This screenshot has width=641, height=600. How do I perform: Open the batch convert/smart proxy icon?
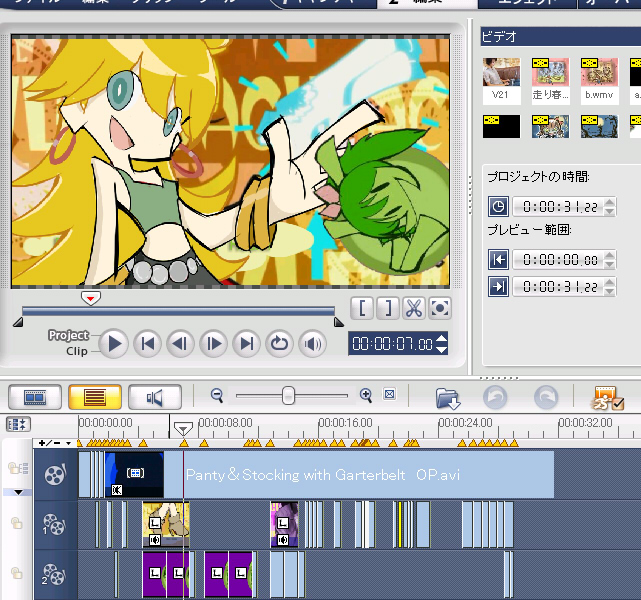[607, 398]
